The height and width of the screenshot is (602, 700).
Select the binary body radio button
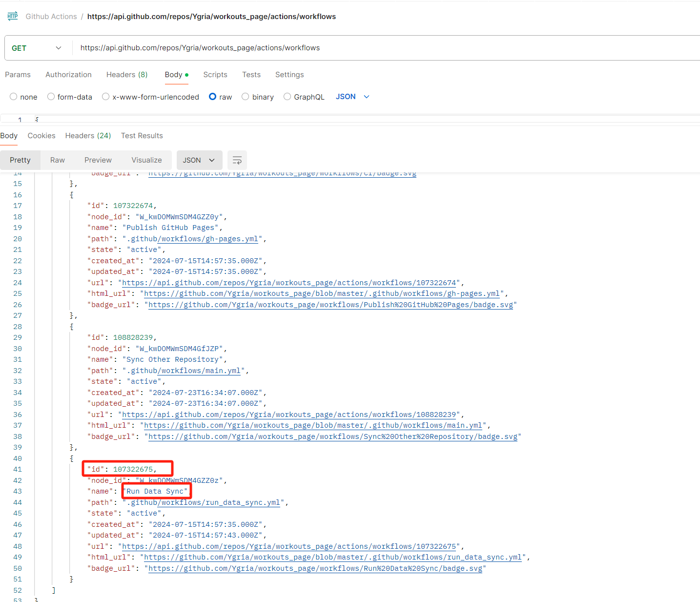(x=246, y=97)
